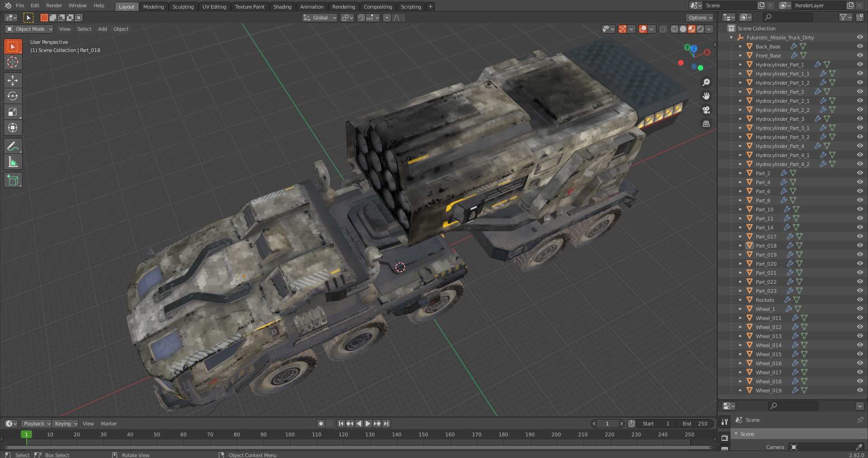Activate the Select Box tool
This screenshot has height=458, width=868.
coord(13,46)
